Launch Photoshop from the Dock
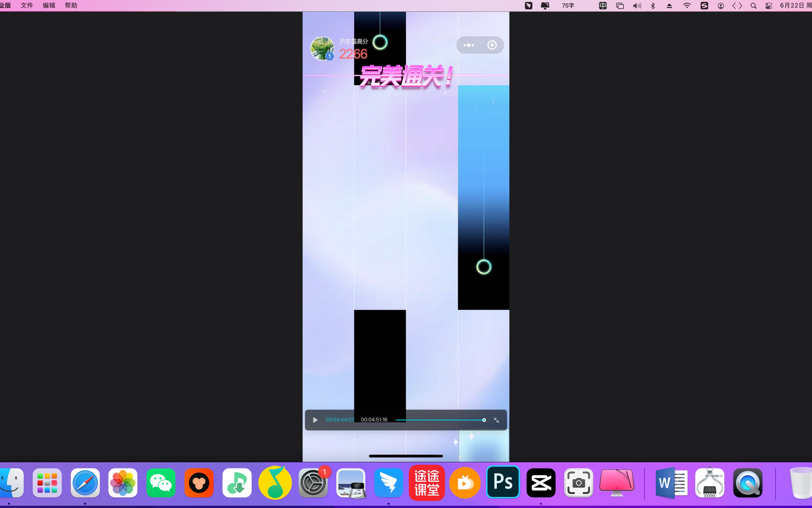The image size is (812, 508). [x=503, y=482]
